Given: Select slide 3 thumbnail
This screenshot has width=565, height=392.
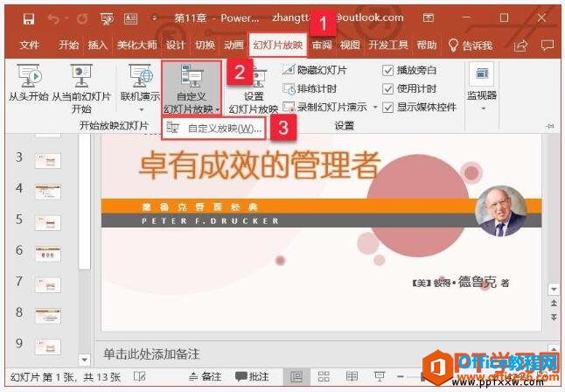Looking at the screenshot, I should 48,161.
